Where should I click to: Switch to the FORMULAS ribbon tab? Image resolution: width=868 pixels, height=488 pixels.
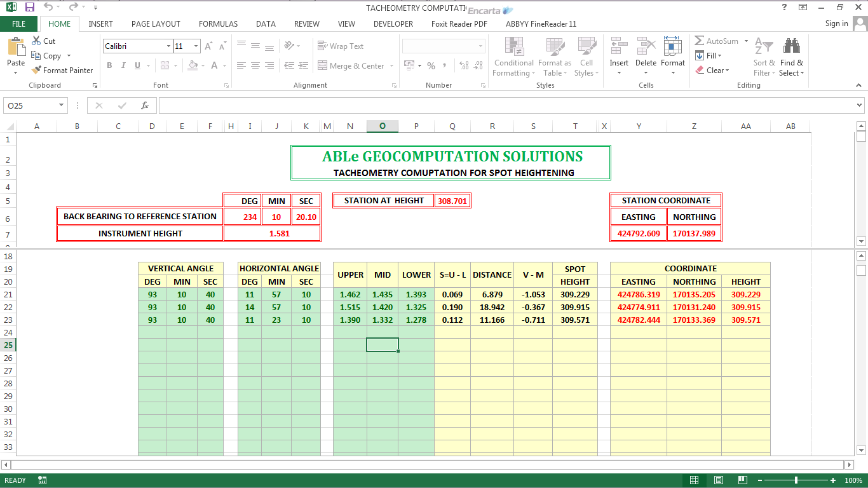tap(218, 24)
